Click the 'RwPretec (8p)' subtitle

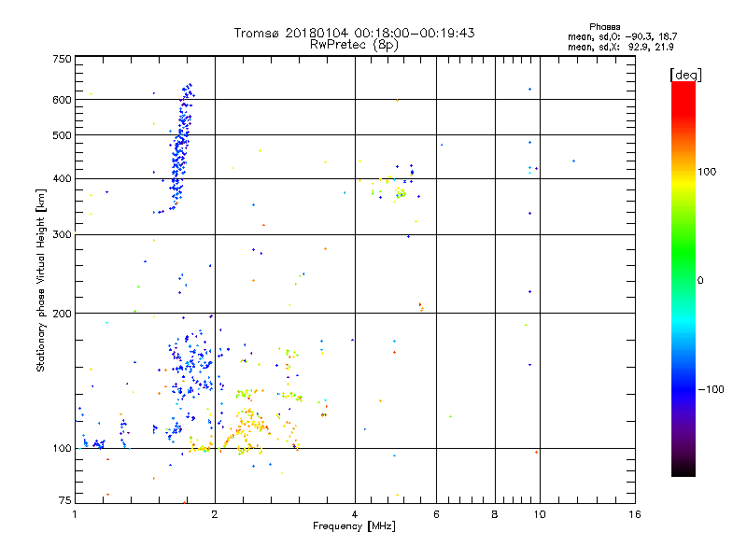[354, 45]
